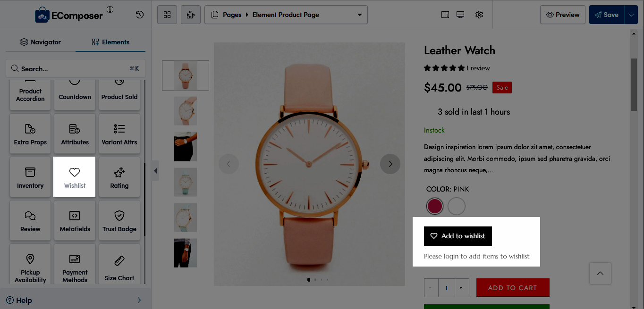Image resolution: width=644 pixels, height=309 pixels.
Task: Click the quantity input field
Action: (446, 288)
